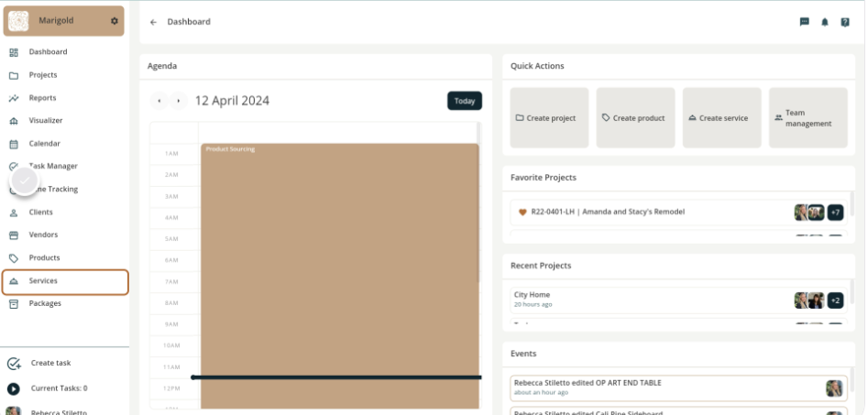The width and height of the screenshot is (868, 415).
Task: Click the Agenda vertical scrollbar
Action: click(479, 202)
